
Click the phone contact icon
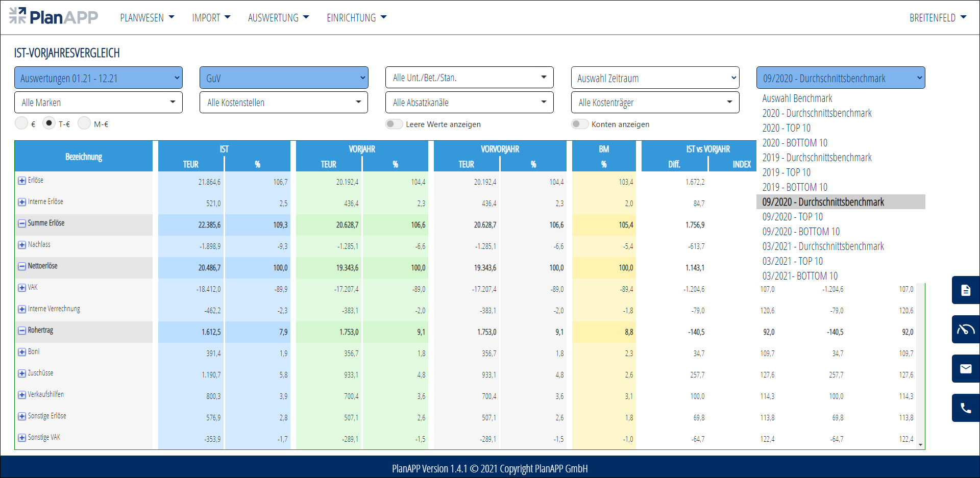(965, 408)
